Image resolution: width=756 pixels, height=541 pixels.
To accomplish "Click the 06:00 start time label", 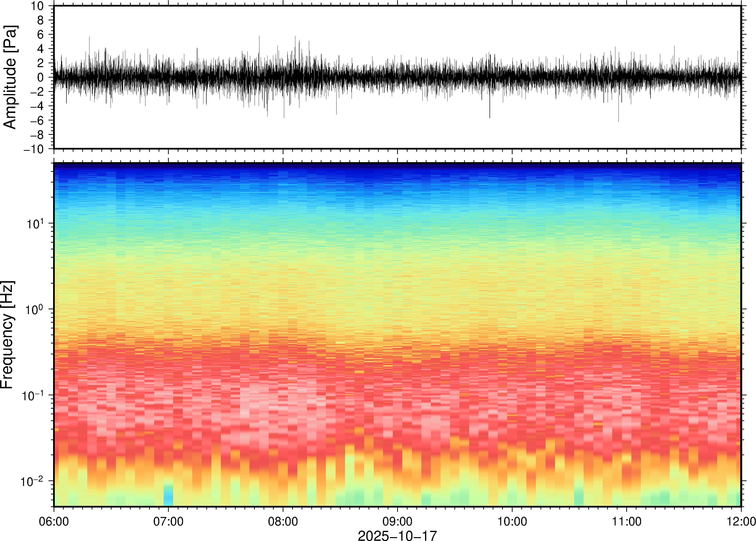I will point(54,521).
